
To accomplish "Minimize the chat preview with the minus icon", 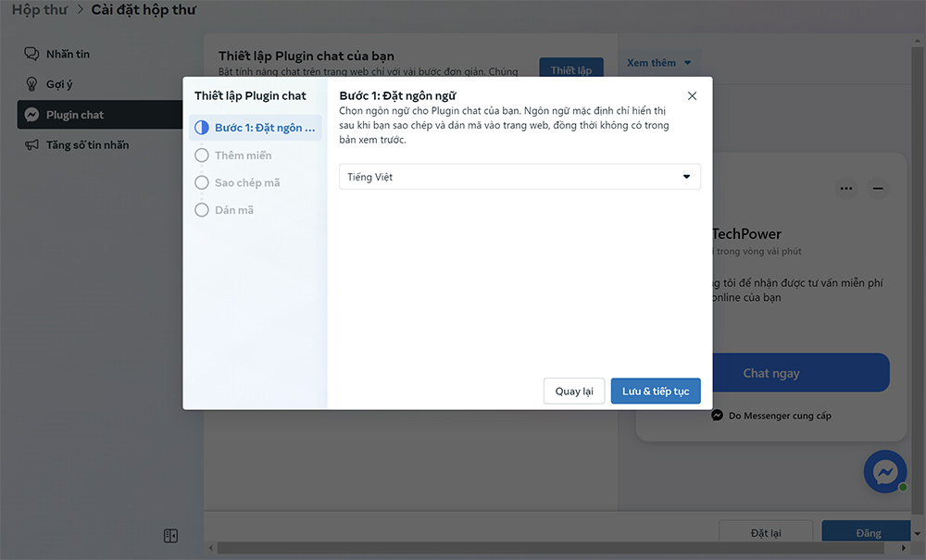I will tap(878, 189).
